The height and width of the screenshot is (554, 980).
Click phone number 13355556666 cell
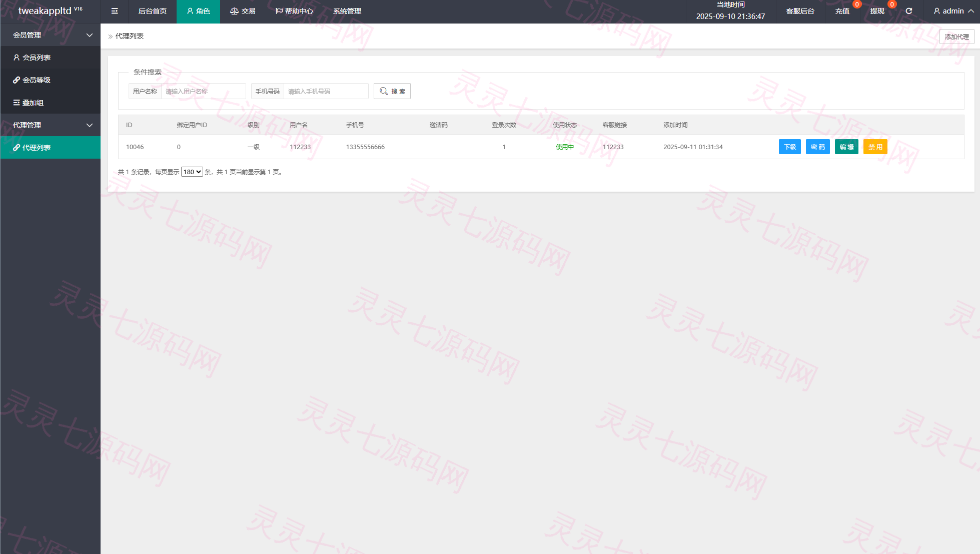point(365,147)
